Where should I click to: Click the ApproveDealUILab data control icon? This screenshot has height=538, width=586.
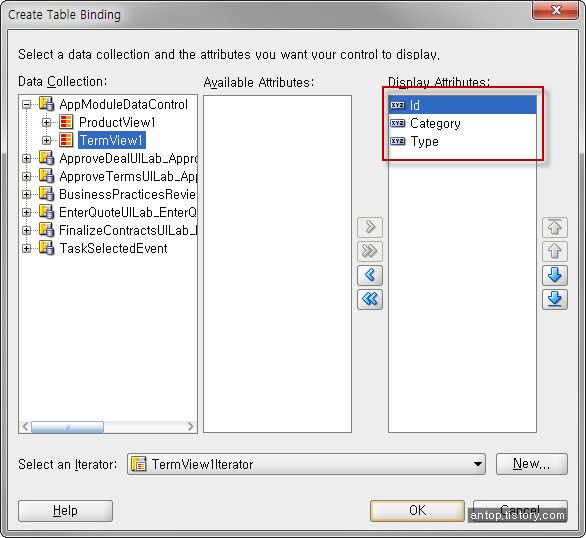coord(47,158)
